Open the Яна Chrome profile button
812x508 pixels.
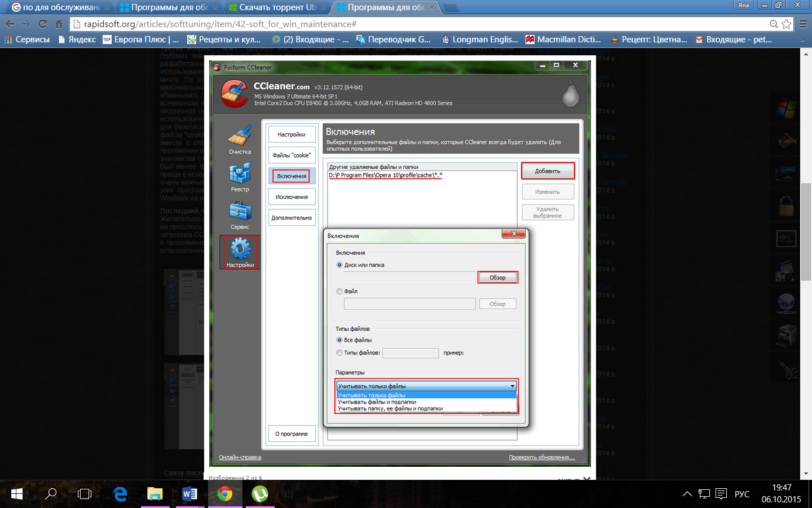(x=744, y=5)
